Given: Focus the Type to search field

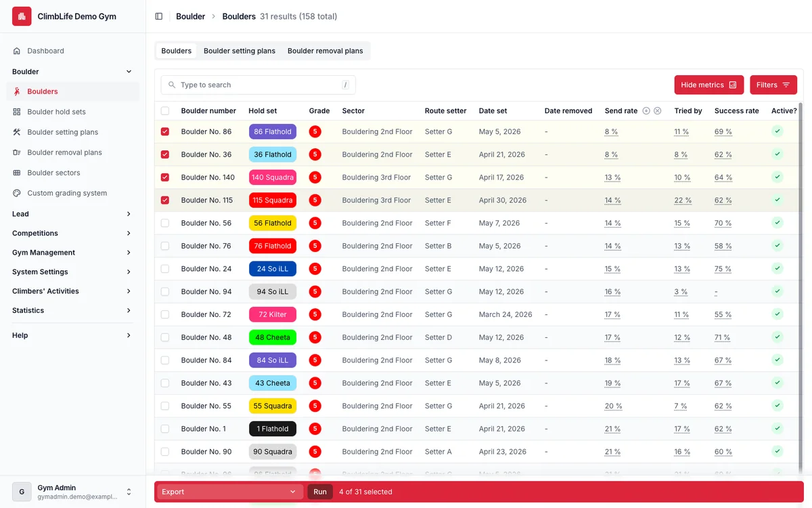Looking at the screenshot, I should (258, 85).
